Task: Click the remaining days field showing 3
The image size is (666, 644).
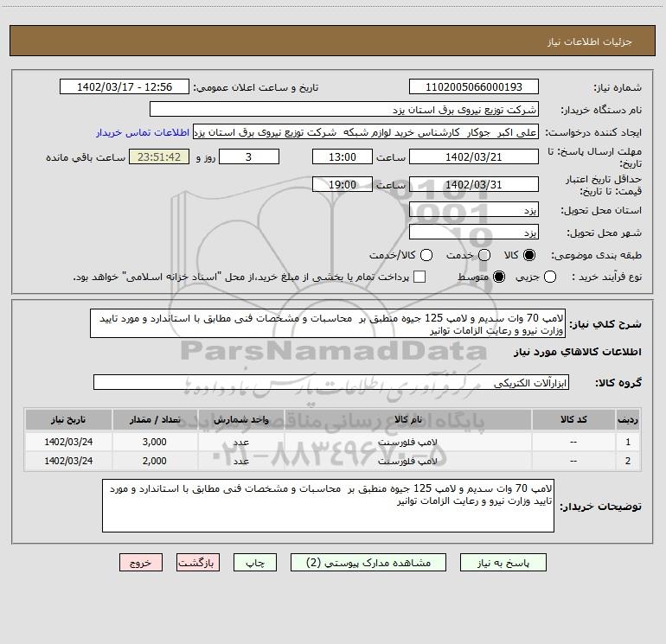Action: (x=249, y=157)
